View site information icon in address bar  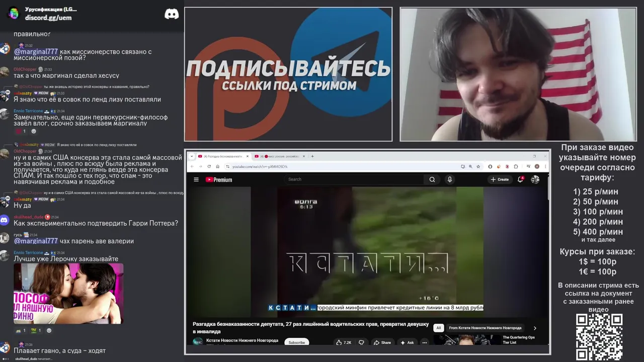(x=227, y=166)
